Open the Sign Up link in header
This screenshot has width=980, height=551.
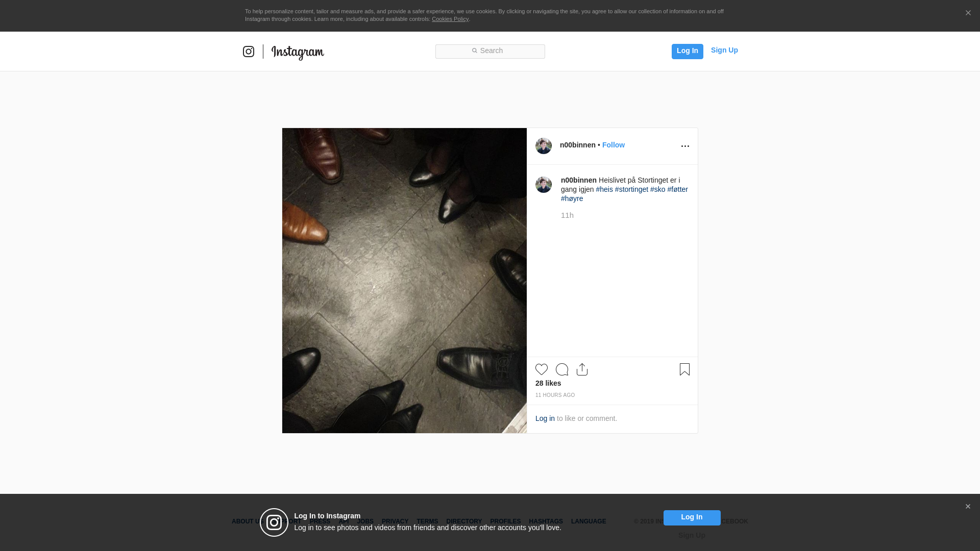[x=724, y=50]
